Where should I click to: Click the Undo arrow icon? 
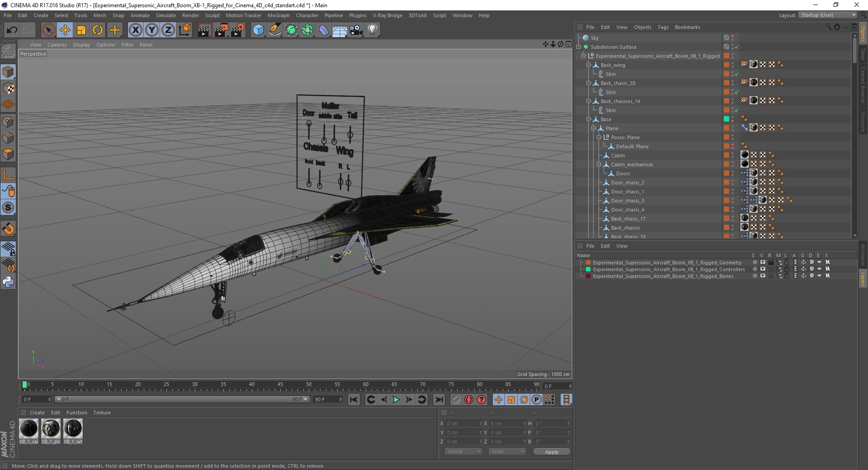click(x=12, y=30)
